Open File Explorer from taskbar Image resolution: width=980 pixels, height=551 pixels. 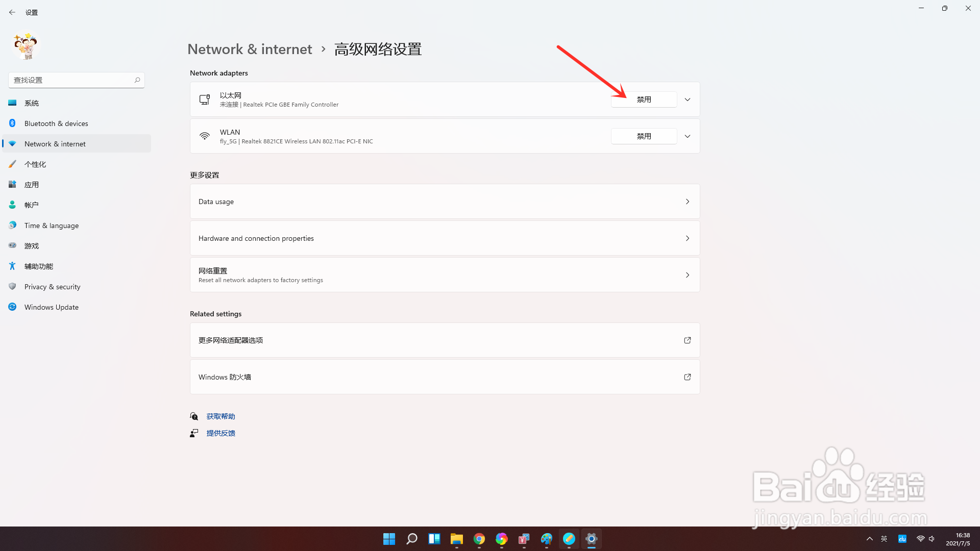[456, 539]
